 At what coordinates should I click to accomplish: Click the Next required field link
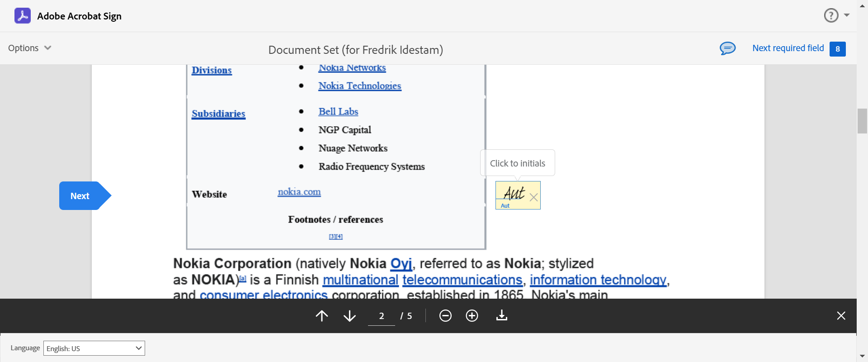(788, 48)
